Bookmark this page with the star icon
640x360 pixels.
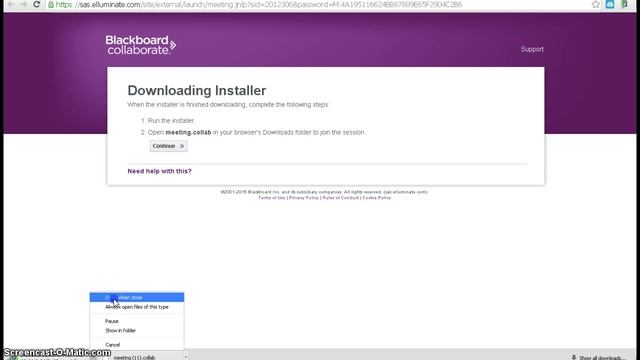point(596,4)
